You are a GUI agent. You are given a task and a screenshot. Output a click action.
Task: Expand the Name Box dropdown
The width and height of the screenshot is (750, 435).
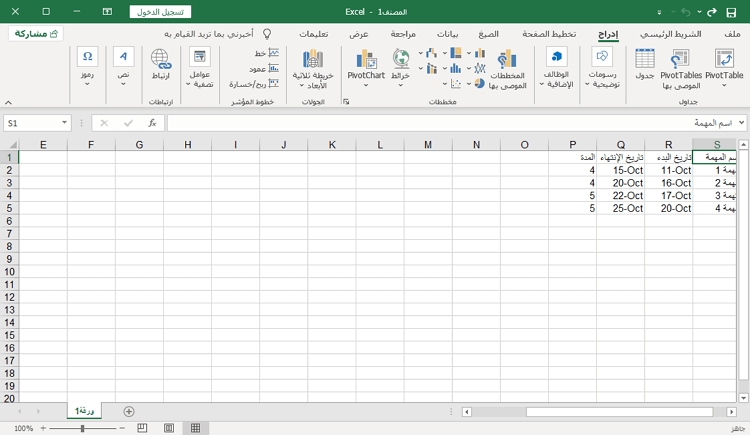pos(66,123)
